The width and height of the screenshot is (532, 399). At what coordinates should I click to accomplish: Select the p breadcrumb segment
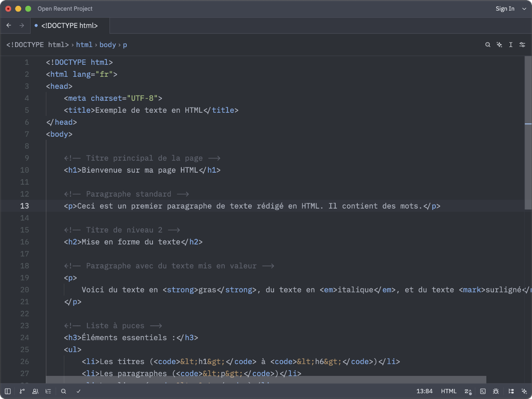tap(125, 45)
